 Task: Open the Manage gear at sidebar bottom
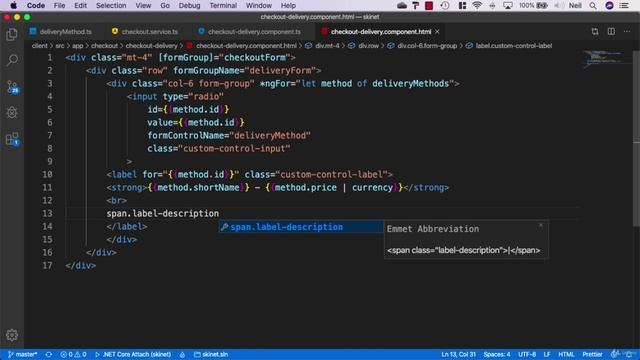click(x=12, y=335)
